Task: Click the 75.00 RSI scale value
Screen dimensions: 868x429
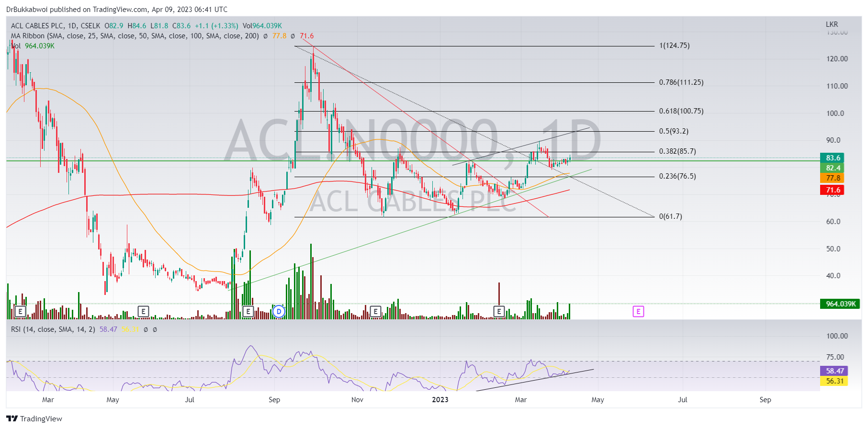Action: click(835, 357)
